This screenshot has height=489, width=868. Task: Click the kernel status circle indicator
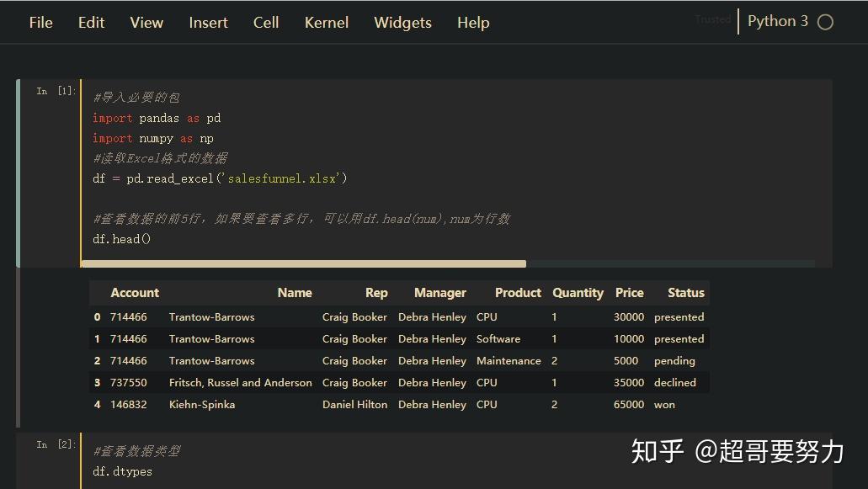(x=823, y=21)
